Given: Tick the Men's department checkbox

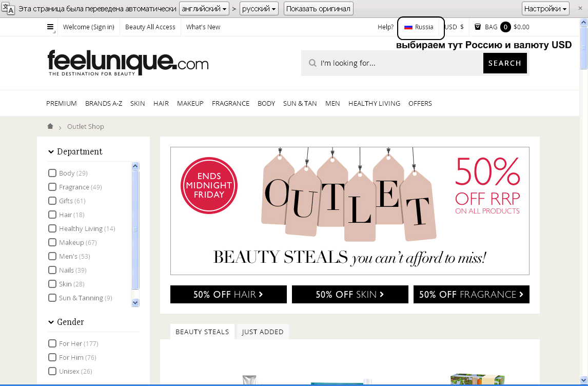Looking at the screenshot, I should click(x=52, y=256).
